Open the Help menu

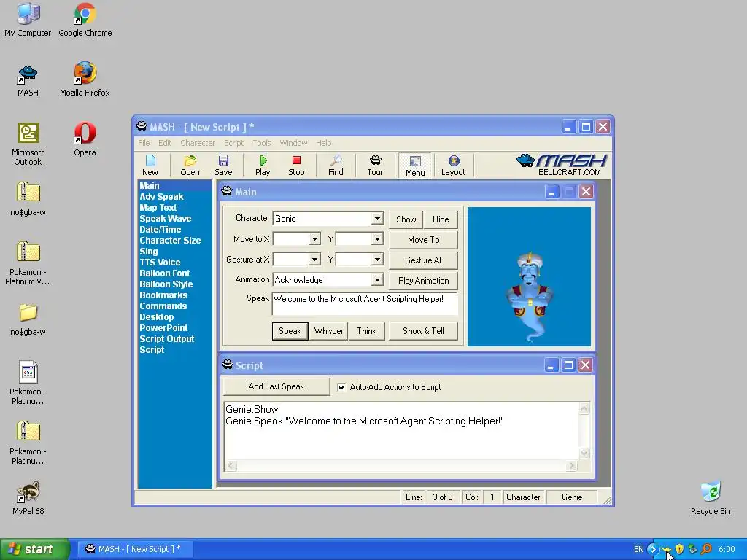point(323,143)
